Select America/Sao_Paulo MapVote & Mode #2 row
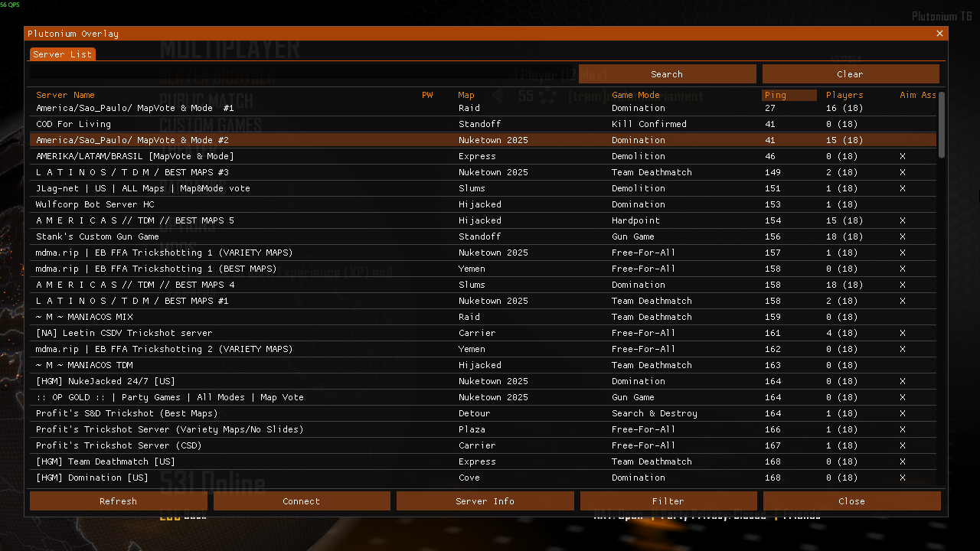This screenshot has width=980, height=551. tap(483, 140)
